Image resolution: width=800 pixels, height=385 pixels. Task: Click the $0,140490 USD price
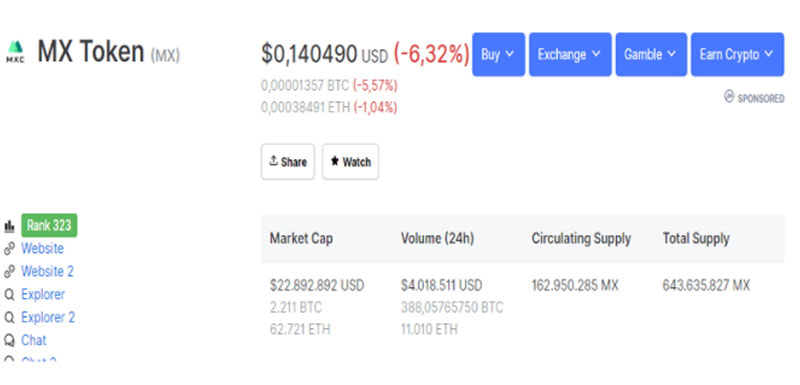click(x=324, y=54)
